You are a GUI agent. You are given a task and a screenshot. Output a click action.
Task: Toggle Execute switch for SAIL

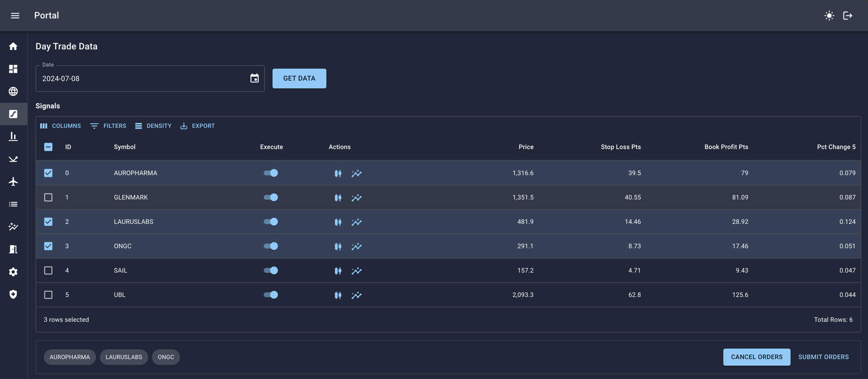tap(271, 270)
